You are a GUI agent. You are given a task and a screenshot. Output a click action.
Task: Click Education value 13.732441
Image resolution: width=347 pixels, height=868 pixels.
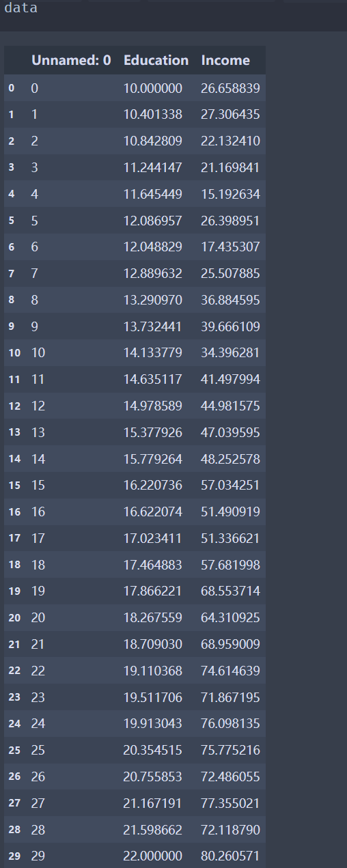pos(153,326)
